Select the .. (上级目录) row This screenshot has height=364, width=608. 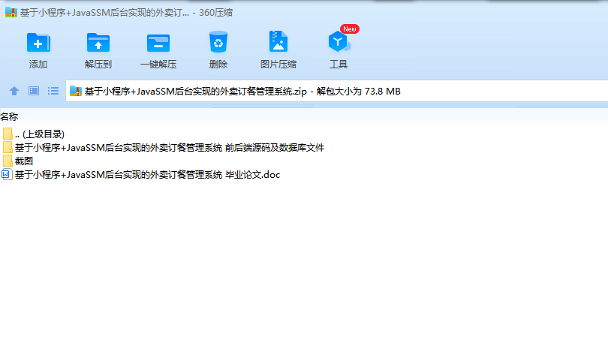pos(33,134)
